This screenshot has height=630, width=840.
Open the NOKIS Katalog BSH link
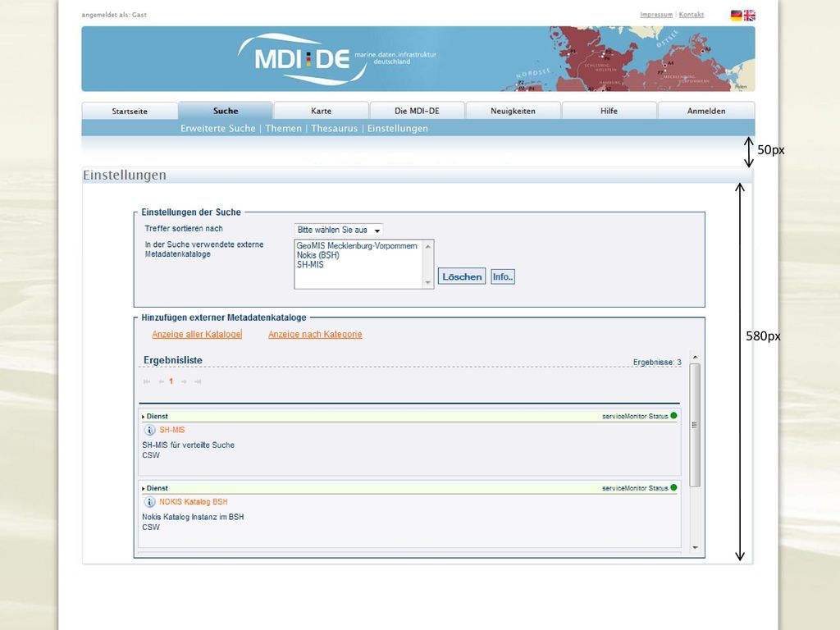tap(194, 502)
